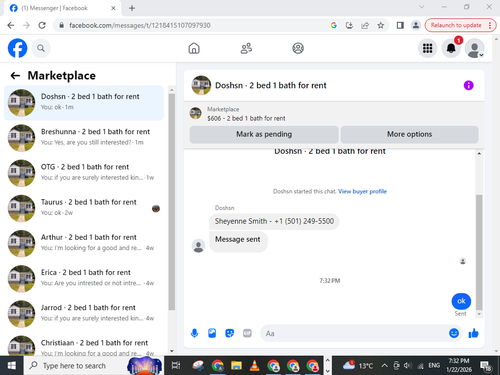Open Facebook search magnifier
The image size is (500, 375).
click(41, 48)
